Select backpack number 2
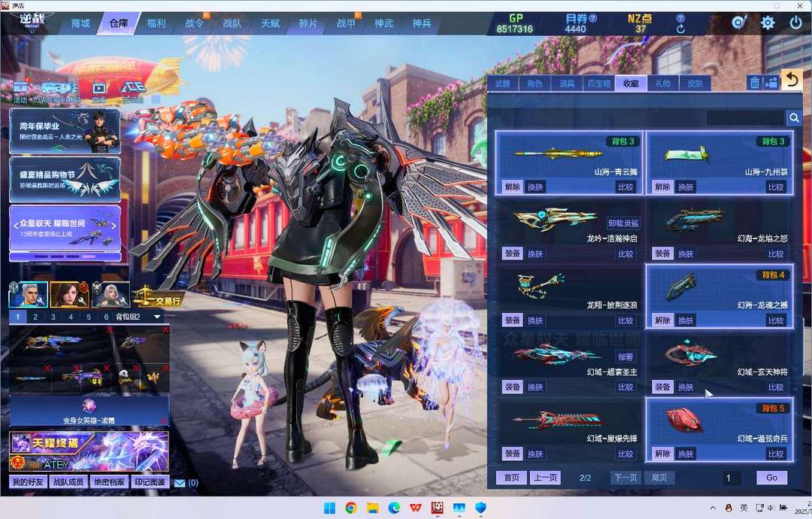This screenshot has height=519, width=812. point(35,317)
